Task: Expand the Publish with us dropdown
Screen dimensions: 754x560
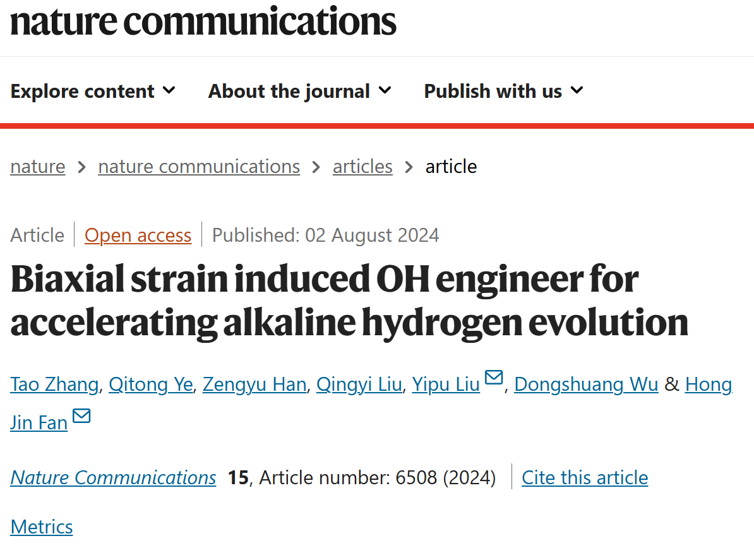Action: (x=503, y=91)
